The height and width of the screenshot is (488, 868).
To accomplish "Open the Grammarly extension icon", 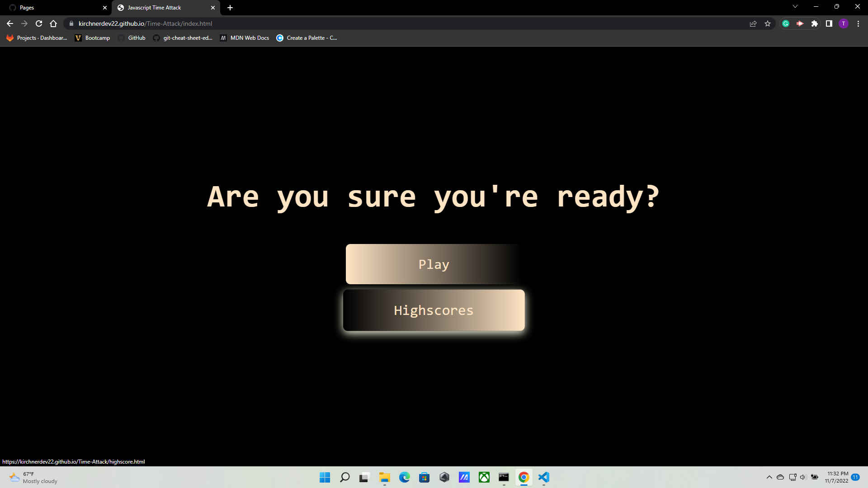I will [786, 23].
